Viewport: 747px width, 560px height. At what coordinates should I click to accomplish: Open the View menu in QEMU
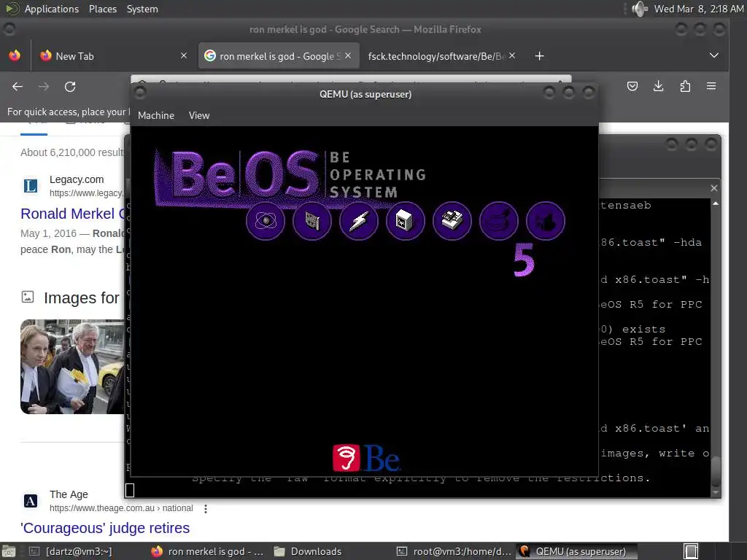coord(198,115)
